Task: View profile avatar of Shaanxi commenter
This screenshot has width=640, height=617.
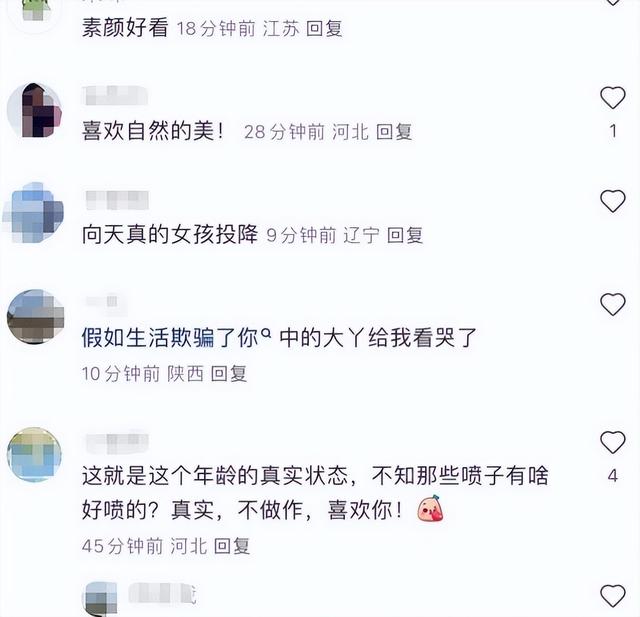Action: pos(36,316)
